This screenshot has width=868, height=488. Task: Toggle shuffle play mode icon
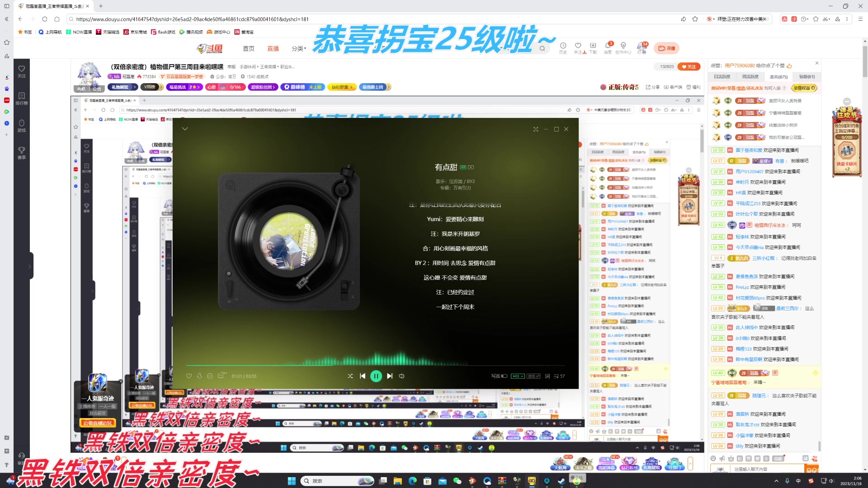[x=350, y=376]
